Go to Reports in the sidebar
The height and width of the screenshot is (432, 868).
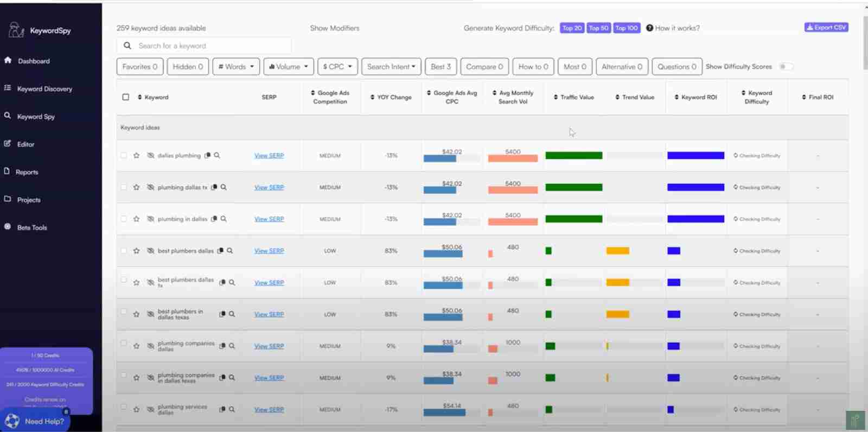pos(27,172)
